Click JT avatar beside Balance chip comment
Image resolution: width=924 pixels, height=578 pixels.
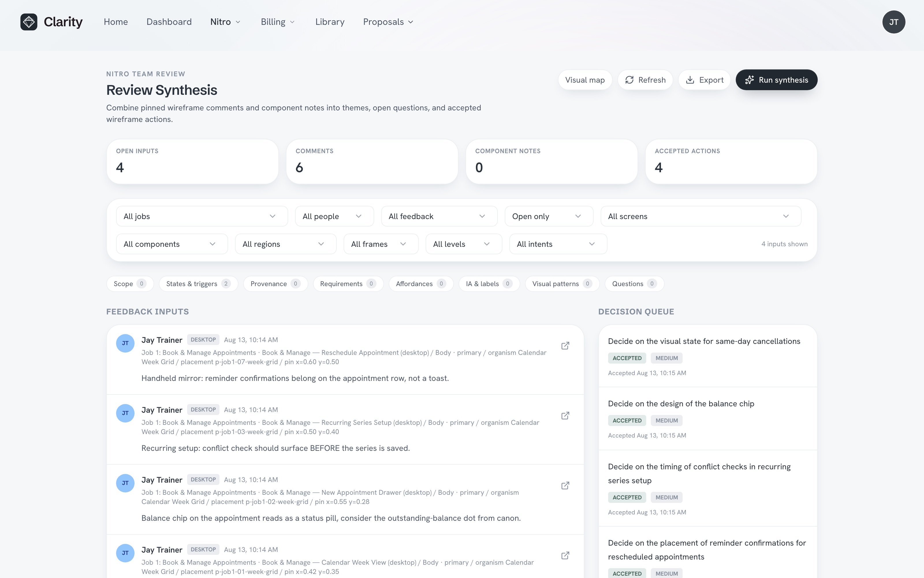[x=125, y=483]
